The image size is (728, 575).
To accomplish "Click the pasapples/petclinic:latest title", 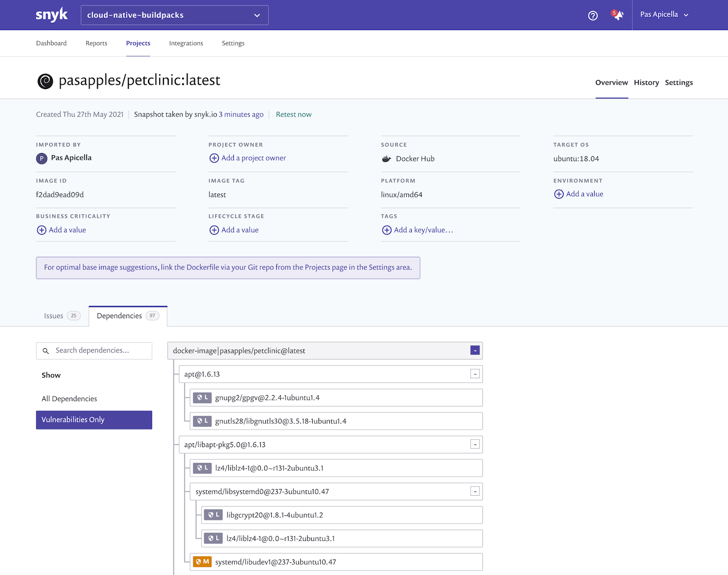I will (139, 81).
